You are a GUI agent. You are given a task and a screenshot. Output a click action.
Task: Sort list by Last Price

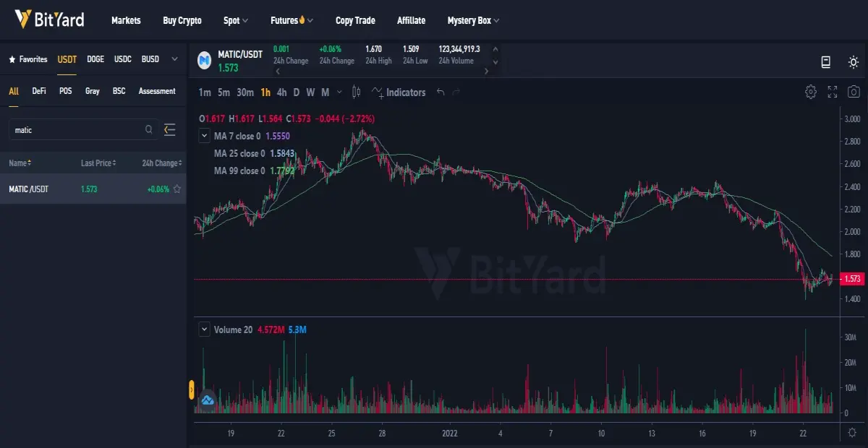(x=98, y=163)
